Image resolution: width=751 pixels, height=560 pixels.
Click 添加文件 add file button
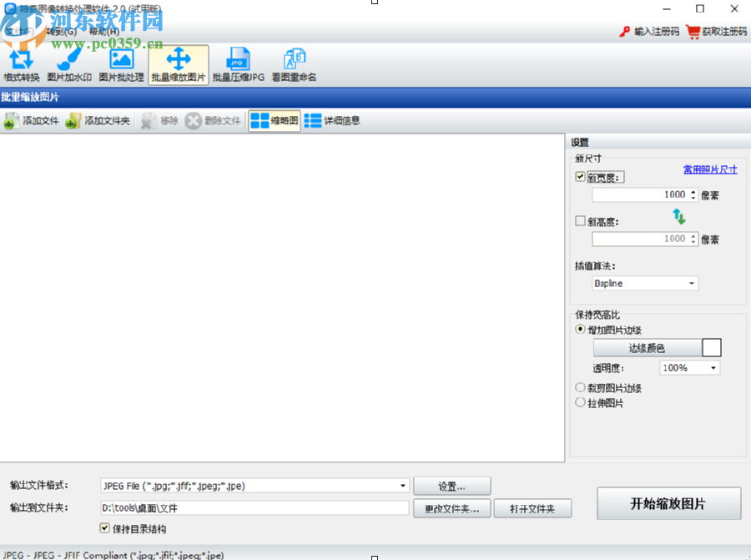(x=31, y=121)
